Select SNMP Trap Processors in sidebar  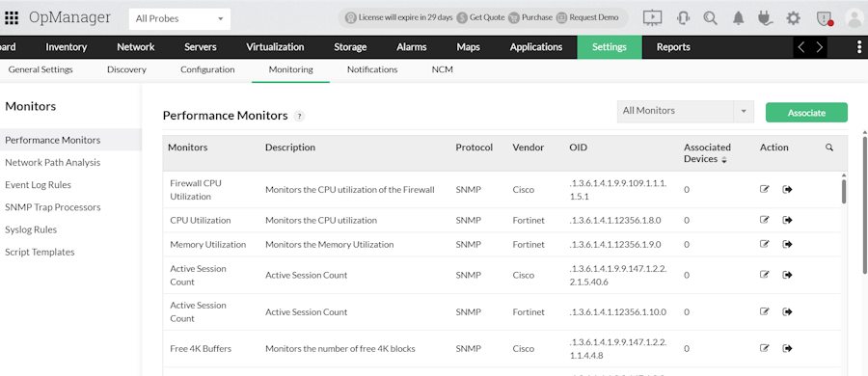coord(53,207)
